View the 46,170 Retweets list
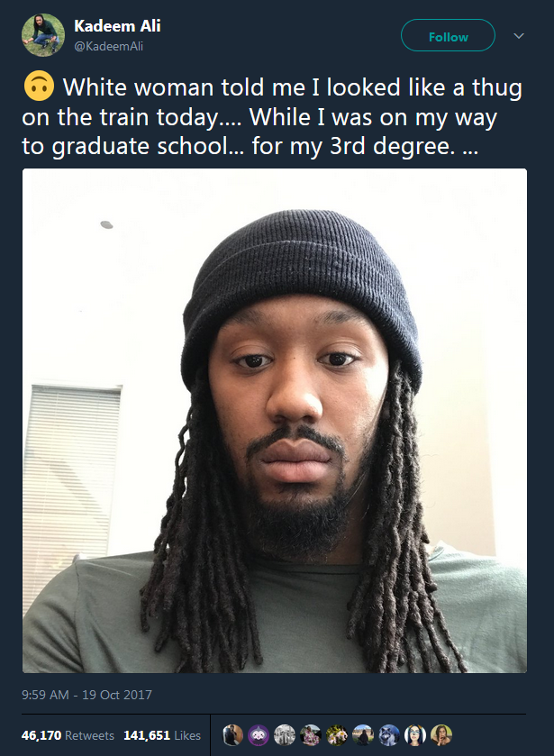Viewport: 554px width, 756px height. [68, 735]
